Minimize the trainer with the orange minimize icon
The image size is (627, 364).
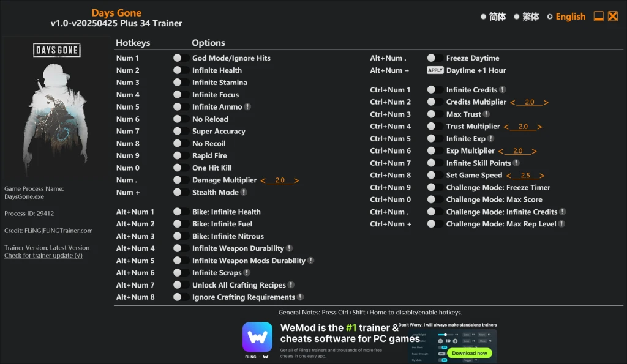coord(598,17)
